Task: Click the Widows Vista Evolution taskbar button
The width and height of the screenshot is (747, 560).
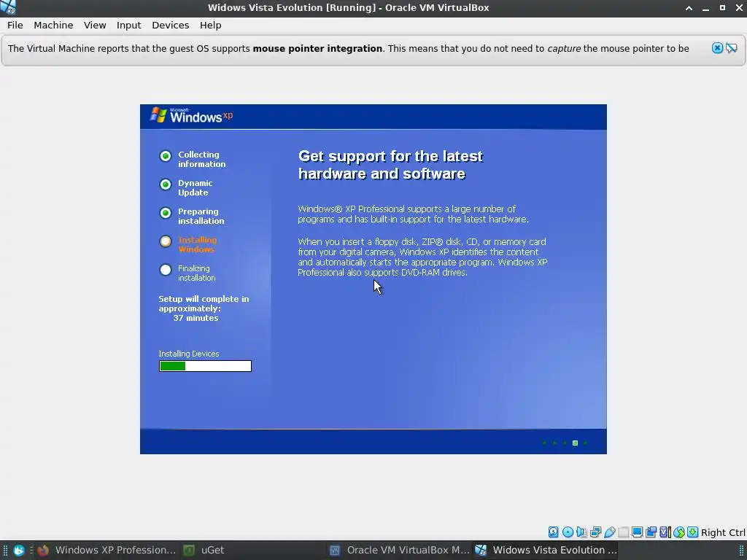Action: [546, 551]
